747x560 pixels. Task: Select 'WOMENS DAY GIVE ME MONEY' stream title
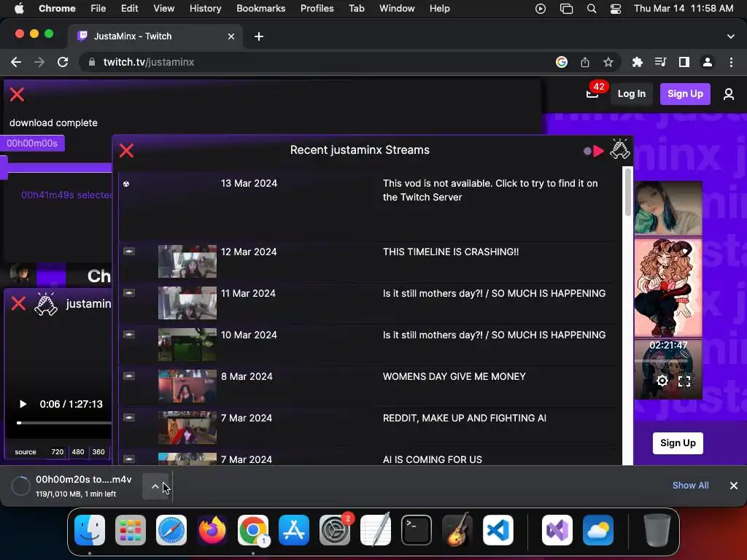tap(454, 377)
